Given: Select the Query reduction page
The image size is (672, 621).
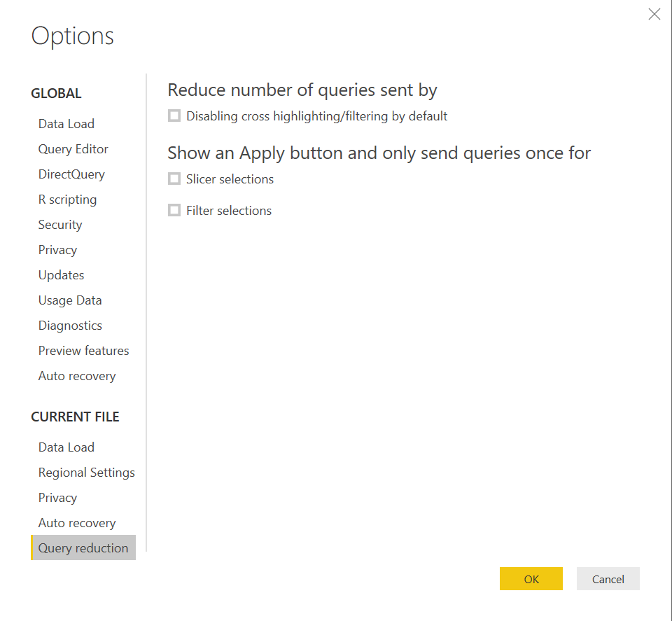Looking at the screenshot, I should [83, 547].
